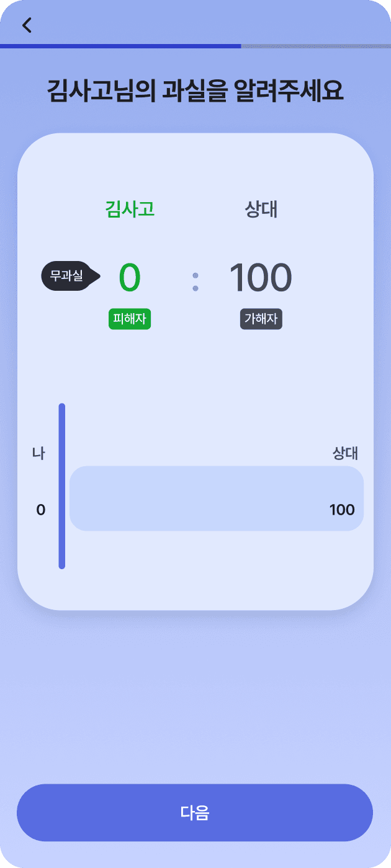This screenshot has height=868, width=391.
Task: Click the colon separator between the scores
Action: coord(195,282)
